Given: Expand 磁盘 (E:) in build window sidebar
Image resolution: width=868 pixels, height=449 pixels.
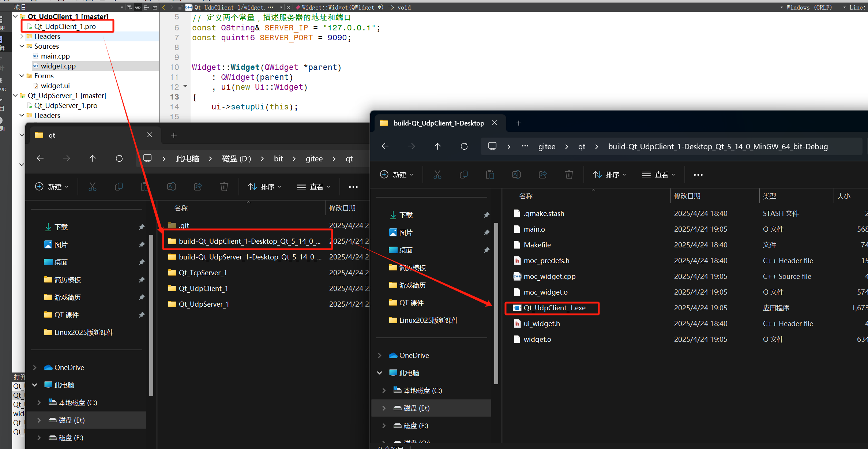Looking at the screenshot, I should [384, 426].
